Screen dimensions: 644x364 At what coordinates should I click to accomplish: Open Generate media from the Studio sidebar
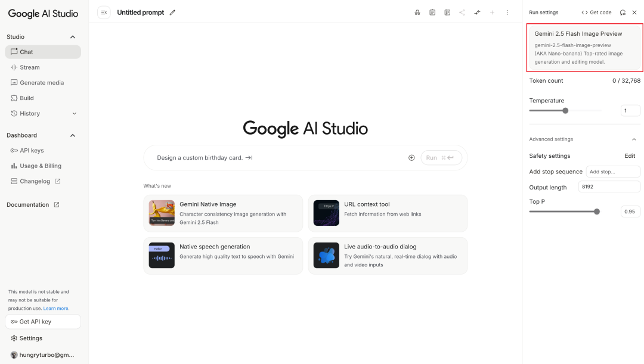click(42, 82)
